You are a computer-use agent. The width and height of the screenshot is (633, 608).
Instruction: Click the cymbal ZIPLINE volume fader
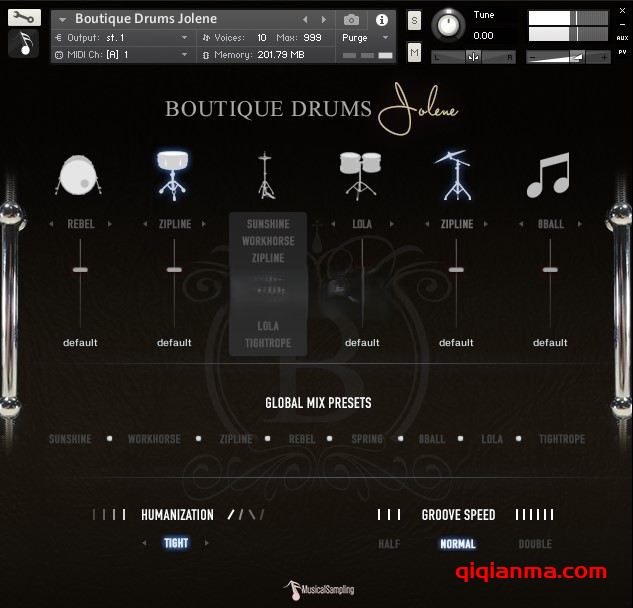pos(456,270)
